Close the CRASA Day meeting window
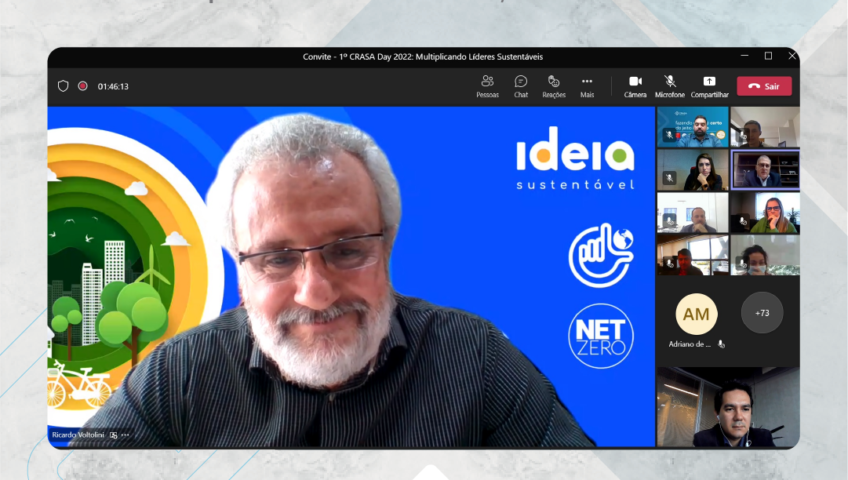This screenshot has width=848, height=480. pos(792,56)
